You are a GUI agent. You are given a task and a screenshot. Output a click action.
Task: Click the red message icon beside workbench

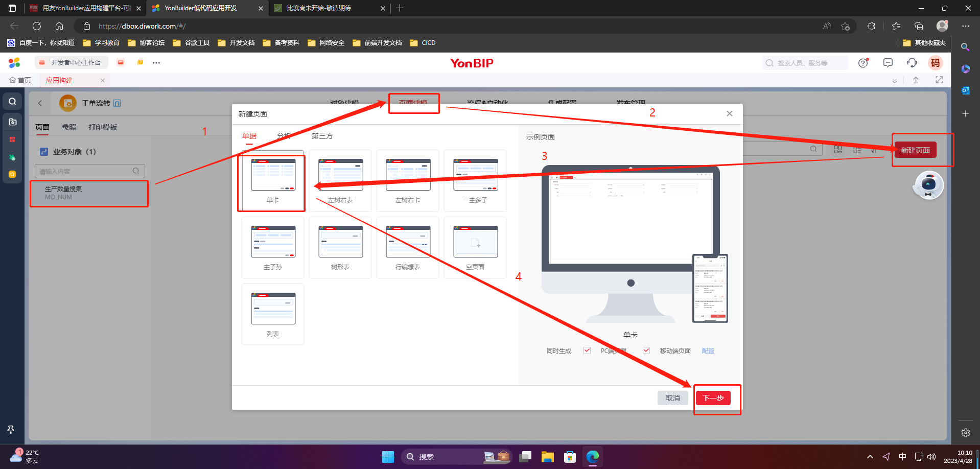(121, 62)
